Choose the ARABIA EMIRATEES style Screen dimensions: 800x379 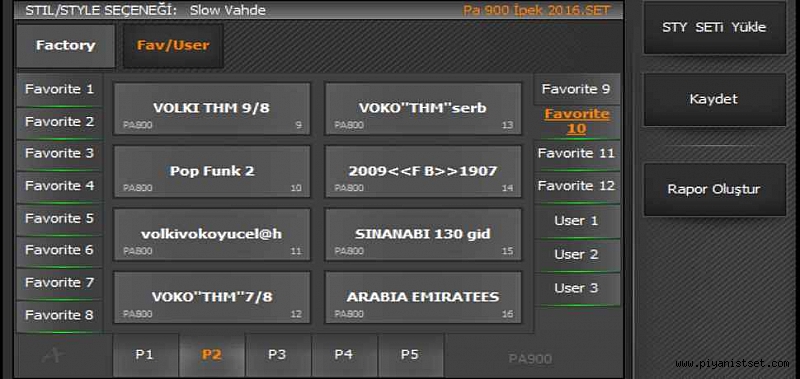tap(423, 297)
